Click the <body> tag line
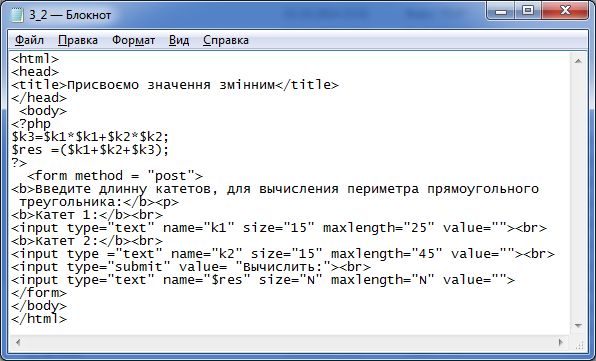Image resolution: width=596 pixels, height=361 pixels. (43, 111)
